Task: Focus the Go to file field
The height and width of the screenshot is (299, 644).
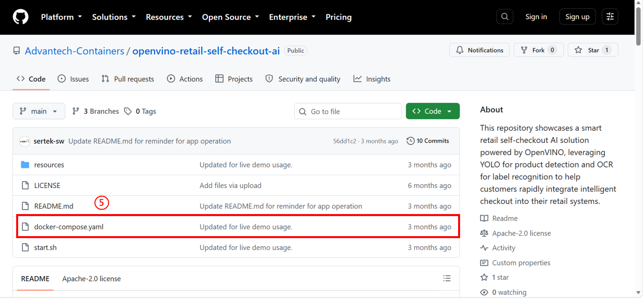Action: [348, 111]
